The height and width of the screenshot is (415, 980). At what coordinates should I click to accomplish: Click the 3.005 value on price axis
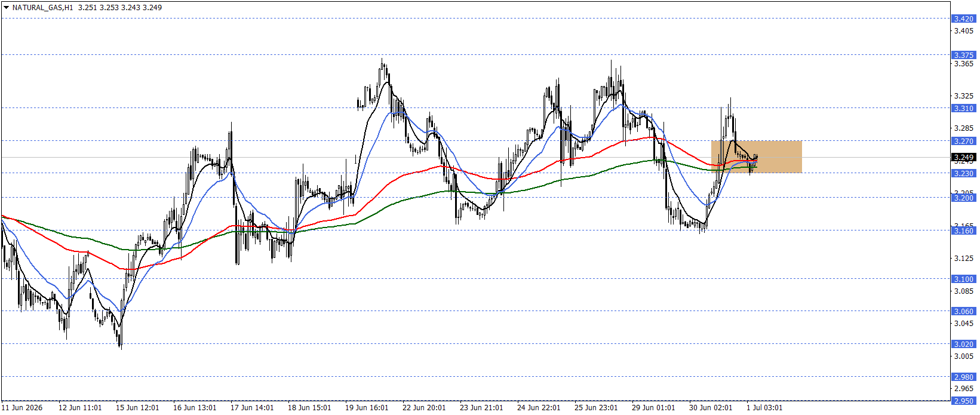point(963,356)
